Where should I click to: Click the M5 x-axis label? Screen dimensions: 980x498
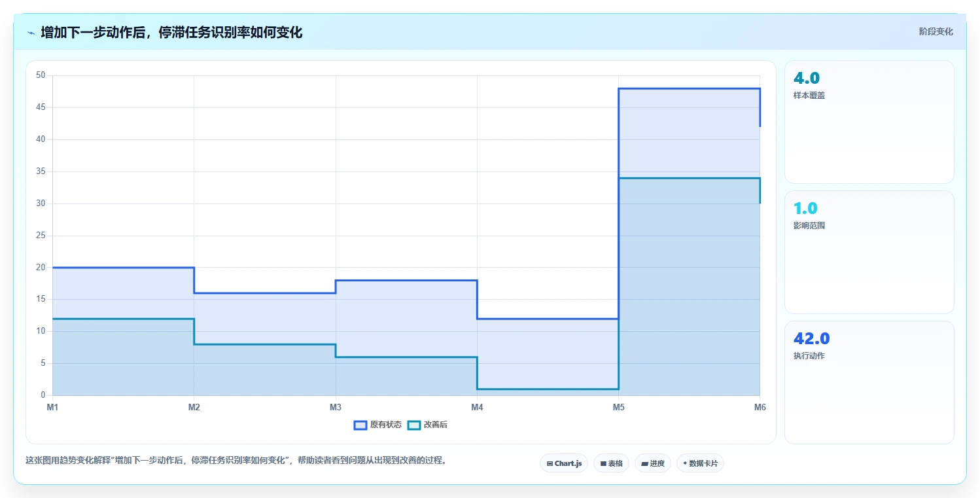[x=618, y=408]
